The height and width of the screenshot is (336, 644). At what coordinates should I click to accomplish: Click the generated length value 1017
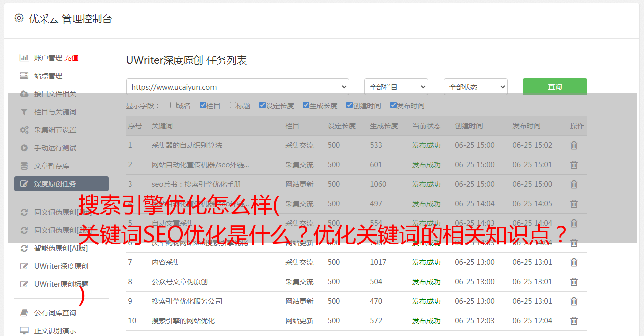pos(378,262)
